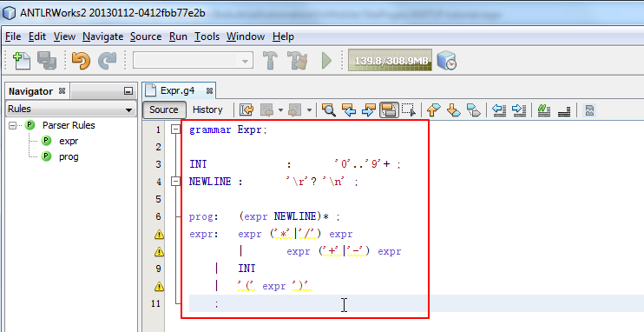Click line number 11 in the gutter
The width and height of the screenshot is (644, 332).
pyautogui.click(x=155, y=303)
